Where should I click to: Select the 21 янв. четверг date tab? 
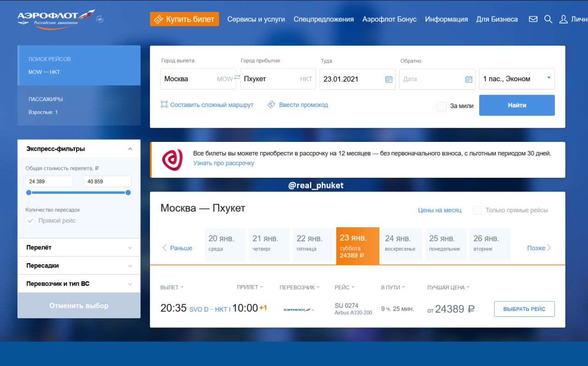[269, 244]
